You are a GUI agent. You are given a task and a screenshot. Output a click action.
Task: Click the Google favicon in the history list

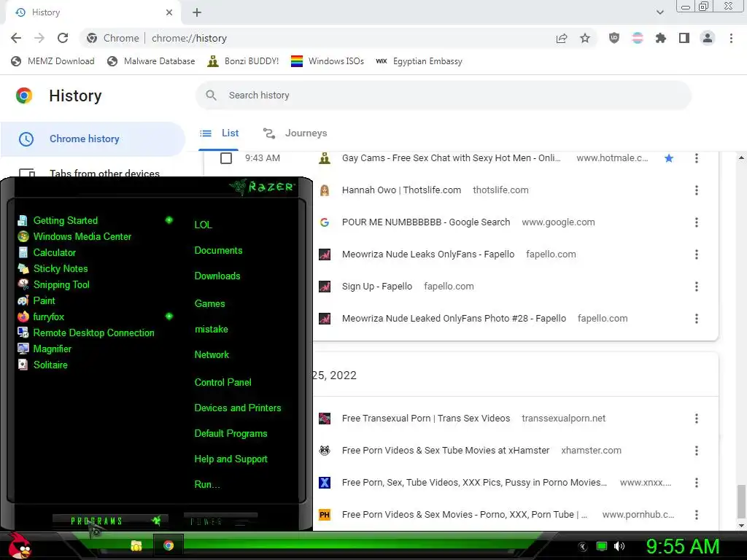[x=325, y=222]
